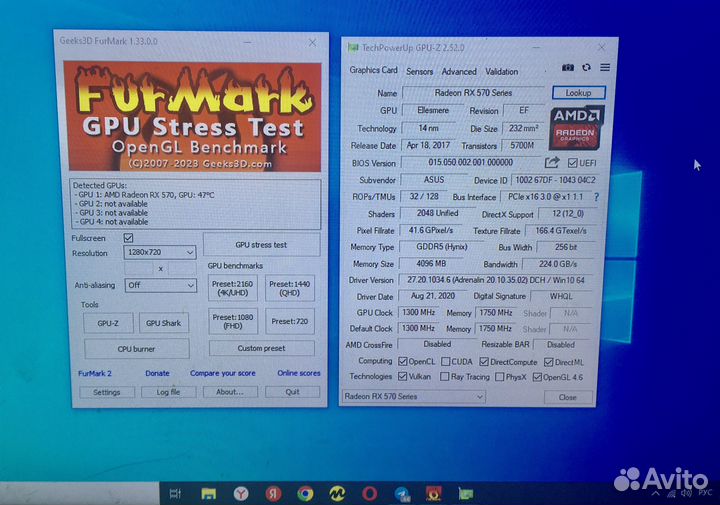The width and height of the screenshot is (720, 505).
Task: Run the Preset:720 benchmark
Action: tap(290, 321)
